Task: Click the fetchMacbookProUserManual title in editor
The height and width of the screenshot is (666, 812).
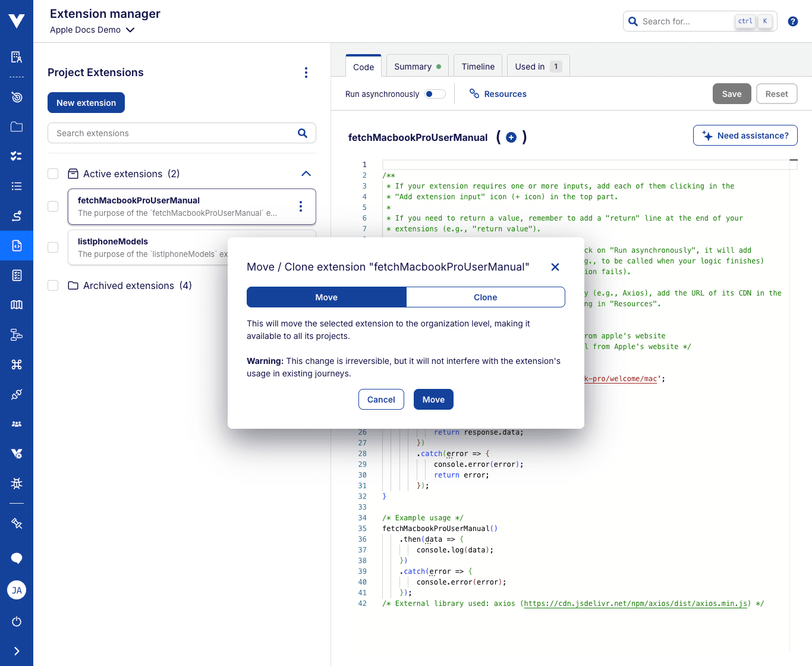Action: [418, 137]
